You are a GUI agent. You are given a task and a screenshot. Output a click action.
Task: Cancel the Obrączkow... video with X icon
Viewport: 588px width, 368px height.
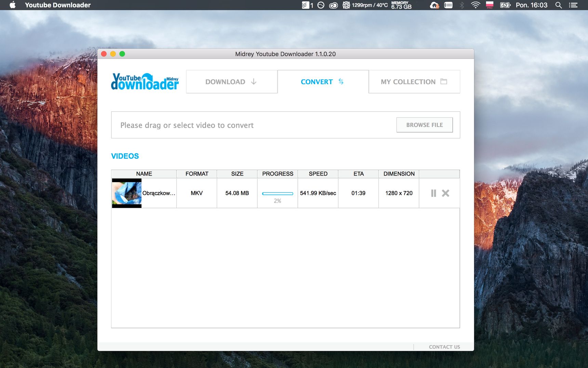[x=445, y=193]
